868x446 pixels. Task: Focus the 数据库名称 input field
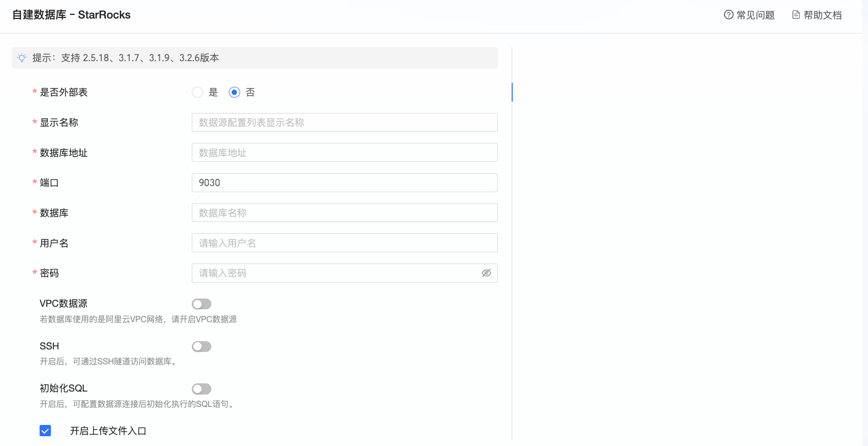345,213
